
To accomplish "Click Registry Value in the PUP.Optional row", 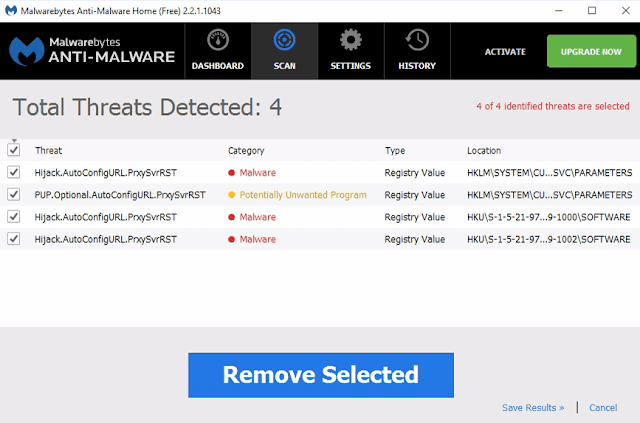I will pyautogui.click(x=414, y=195).
